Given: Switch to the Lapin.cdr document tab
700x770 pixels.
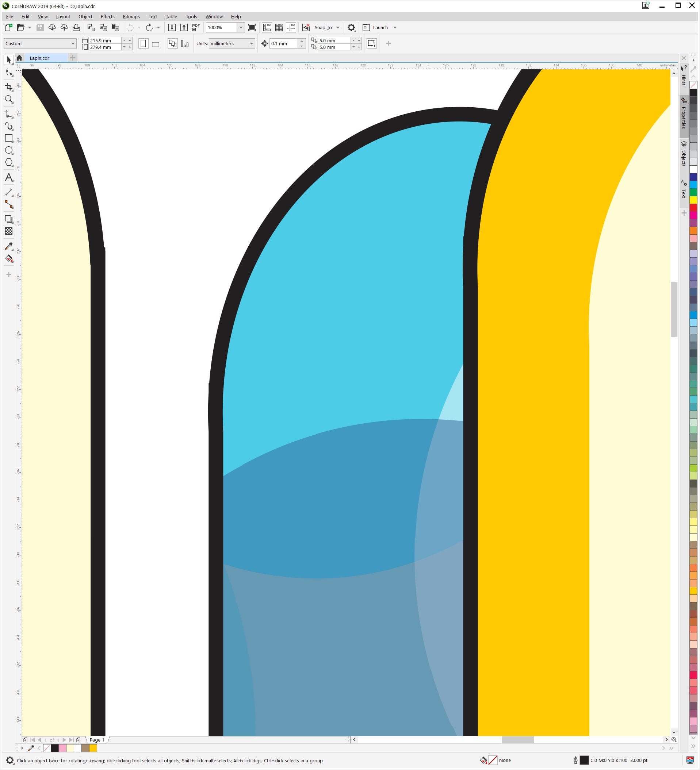Looking at the screenshot, I should point(40,58).
